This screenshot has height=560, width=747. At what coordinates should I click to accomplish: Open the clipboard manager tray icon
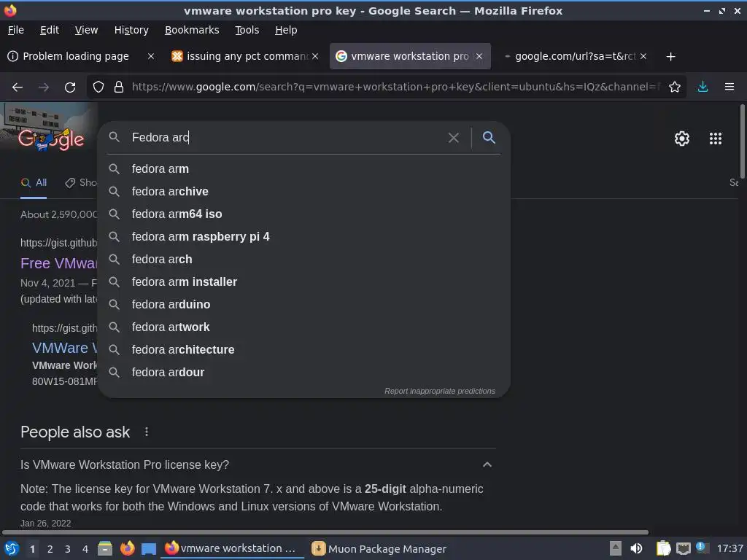coord(662,549)
